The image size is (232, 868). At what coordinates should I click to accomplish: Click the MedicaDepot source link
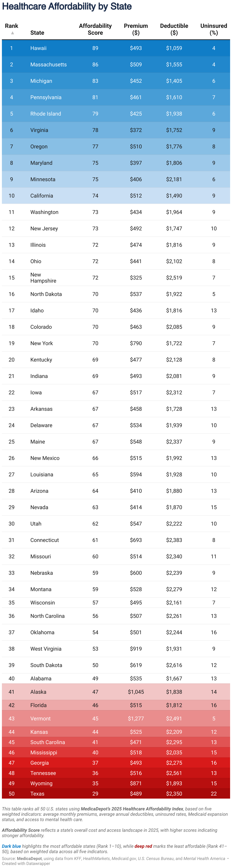coord(29,859)
